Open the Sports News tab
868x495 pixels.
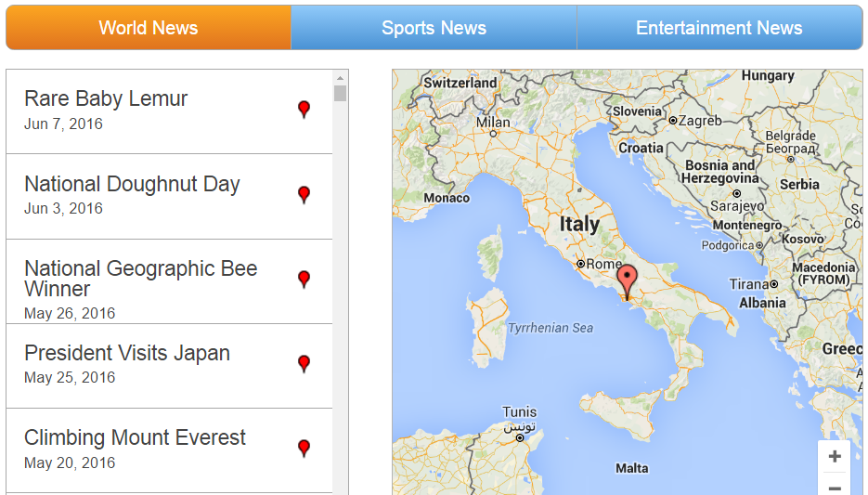434,28
